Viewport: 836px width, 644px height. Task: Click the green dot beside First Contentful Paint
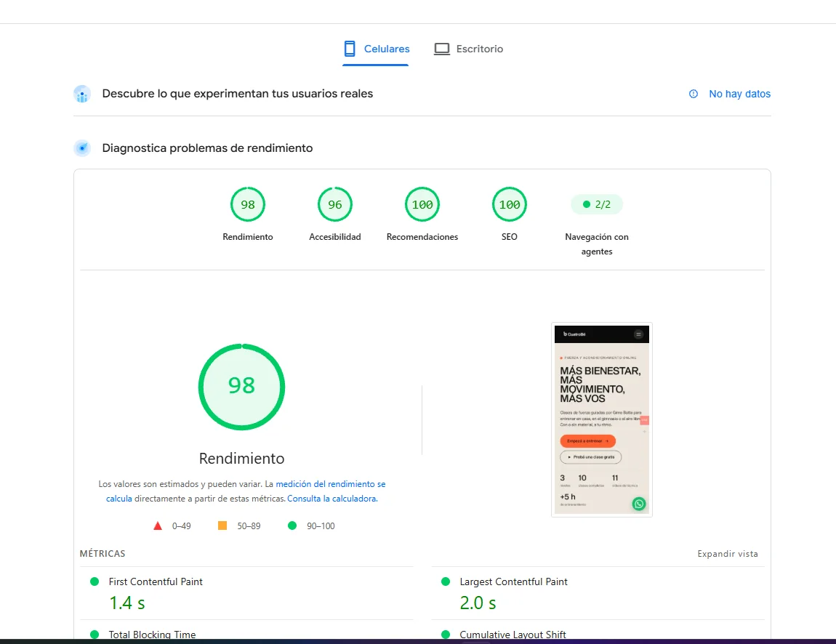point(95,581)
